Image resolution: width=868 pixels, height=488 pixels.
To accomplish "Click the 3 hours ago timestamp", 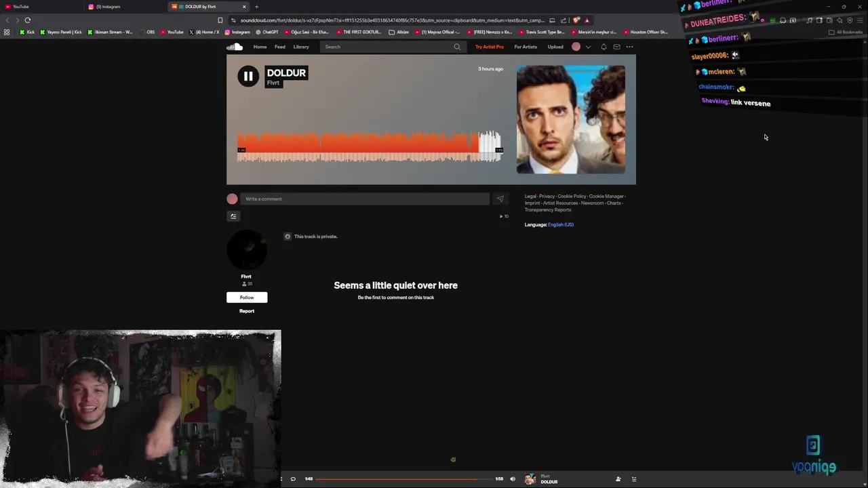I will (x=490, y=69).
